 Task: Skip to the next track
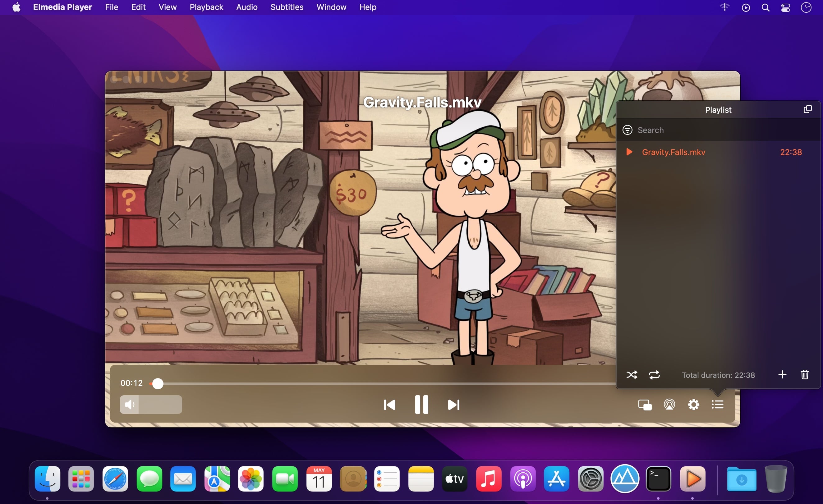[x=453, y=405]
